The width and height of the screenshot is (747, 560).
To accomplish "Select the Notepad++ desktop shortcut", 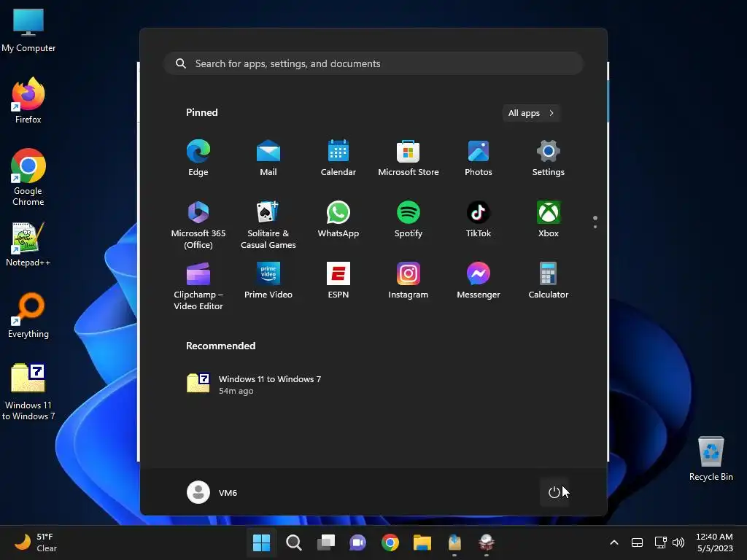I will pos(28,244).
